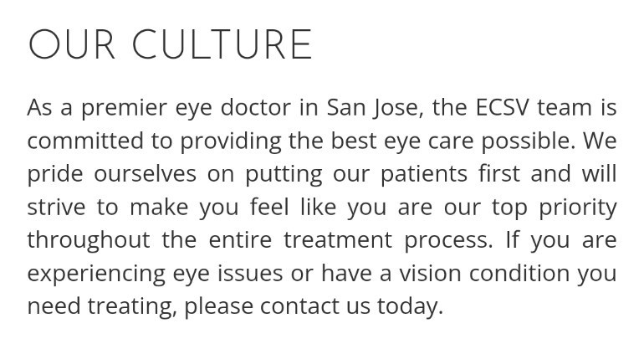Click the word "ourselves"
644x349 pixels.
(x=145, y=173)
